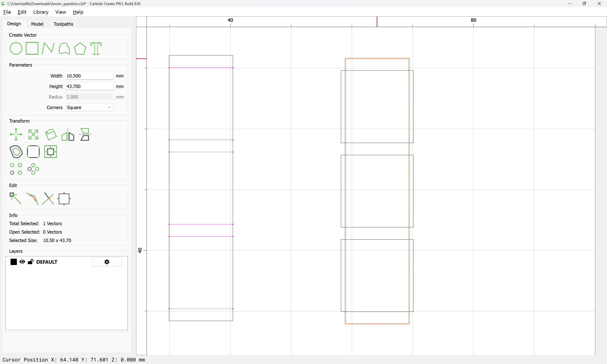Open the View menu
Screen dimensions: 607x364
pyautogui.click(x=60, y=12)
